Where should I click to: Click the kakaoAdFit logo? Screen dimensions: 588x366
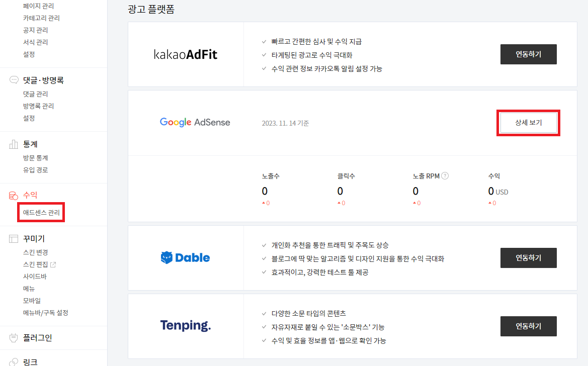[186, 54]
